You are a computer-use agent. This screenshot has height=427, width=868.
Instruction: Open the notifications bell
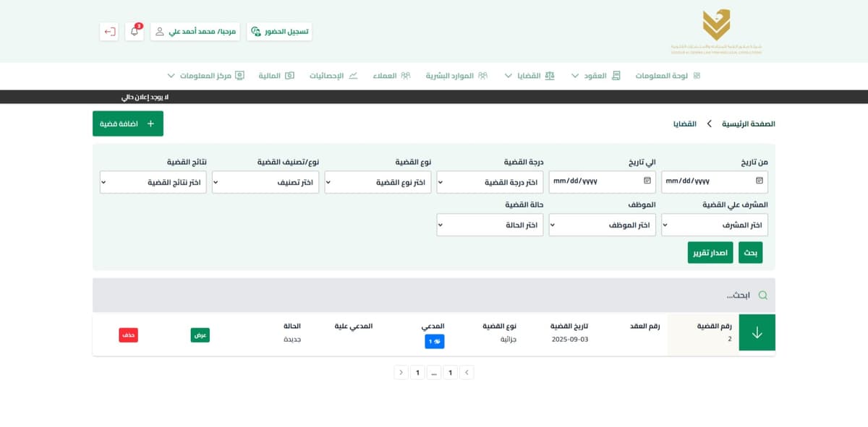[x=135, y=32]
